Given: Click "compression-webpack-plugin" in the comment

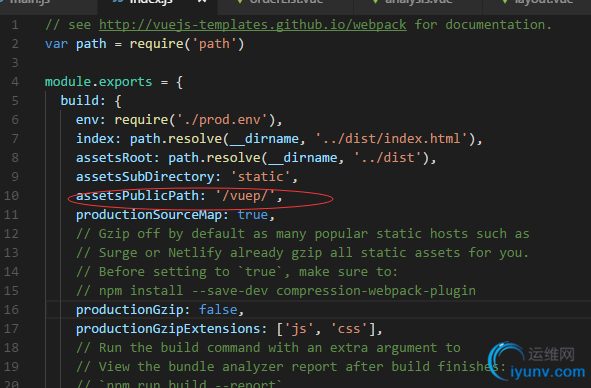Looking at the screenshot, I should pos(376,291).
